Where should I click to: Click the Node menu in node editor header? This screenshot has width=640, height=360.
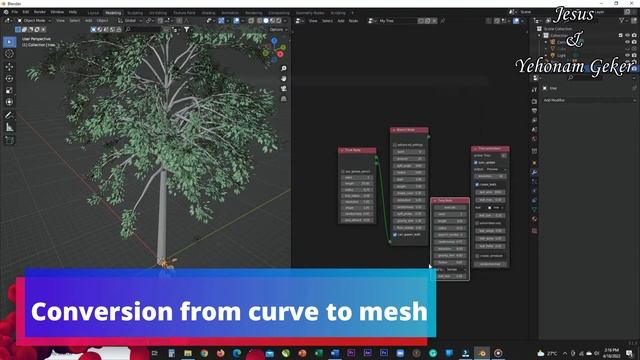click(353, 20)
